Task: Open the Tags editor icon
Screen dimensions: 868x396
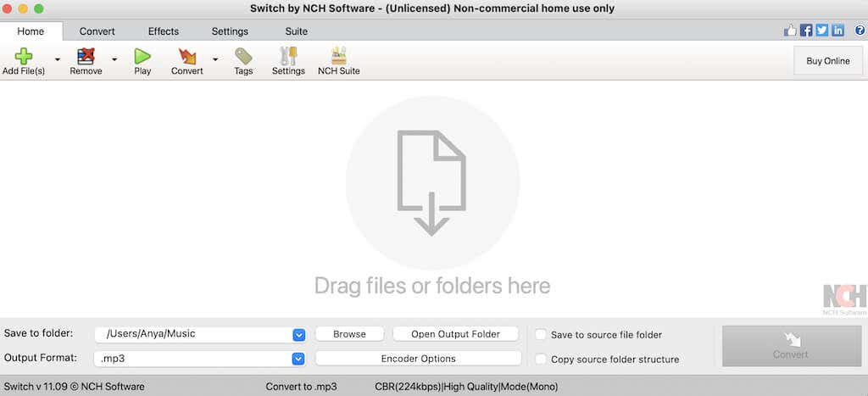Action: tap(243, 57)
